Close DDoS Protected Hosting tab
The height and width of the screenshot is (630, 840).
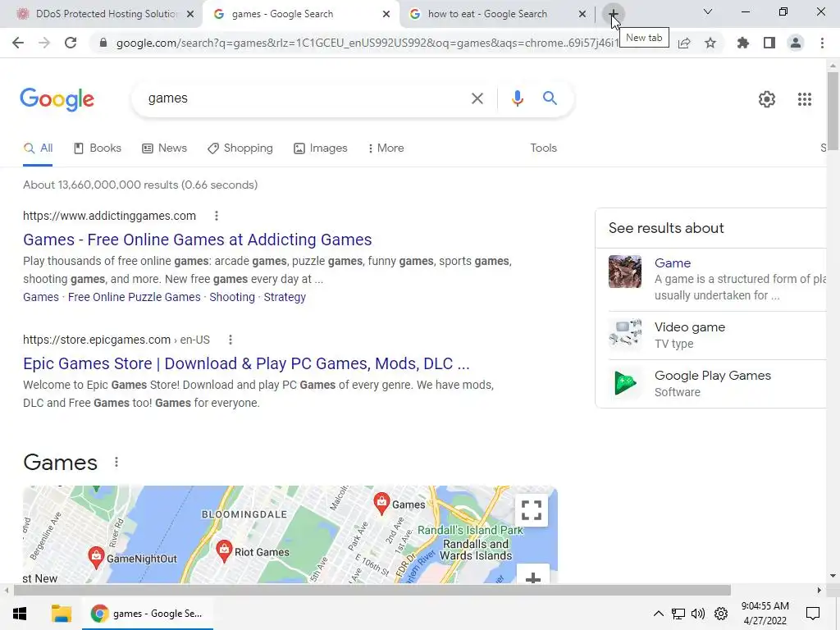pyautogui.click(x=190, y=15)
